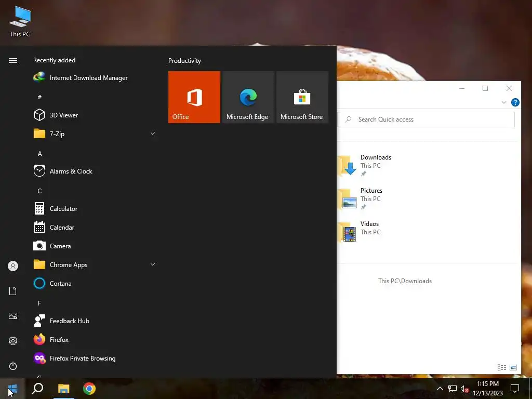Open Settings gear in Start menu
Viewport: 532px width, 399px height.
tap(13, 341)
